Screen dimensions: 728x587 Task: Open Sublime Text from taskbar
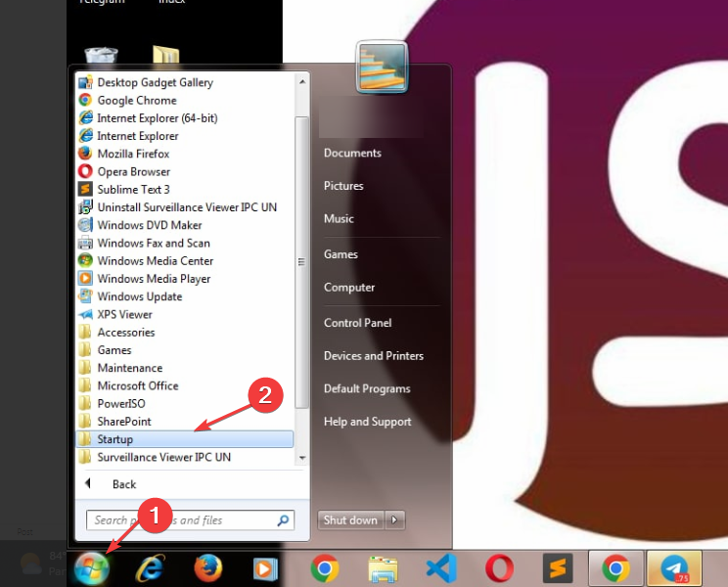558,568
